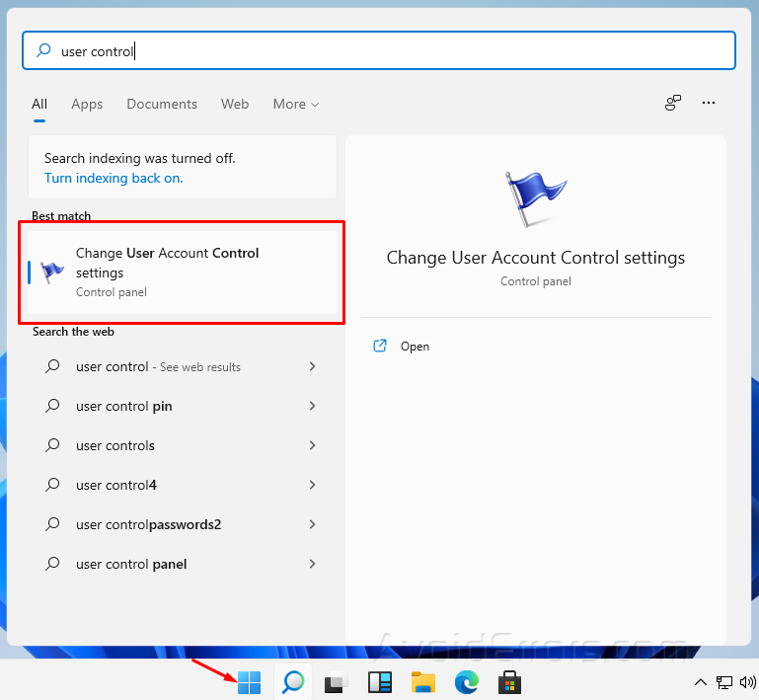Click inside the search text box
Image resolution: width=759 pixels, height=700 pixels.
(x=395, y=51)
